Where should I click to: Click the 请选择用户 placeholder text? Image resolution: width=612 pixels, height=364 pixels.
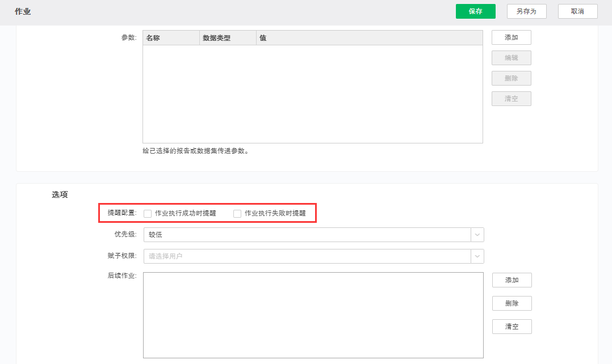point(166,256)
